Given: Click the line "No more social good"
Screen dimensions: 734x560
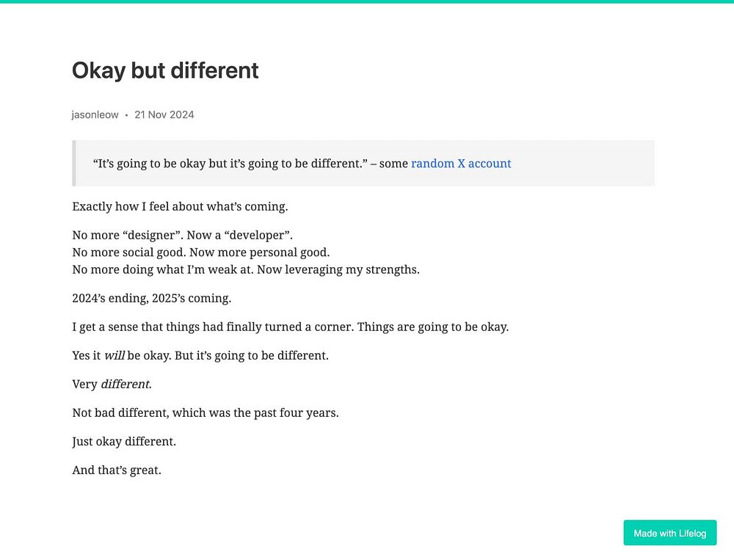Looking at the screenshot, I should coord(195,252).
